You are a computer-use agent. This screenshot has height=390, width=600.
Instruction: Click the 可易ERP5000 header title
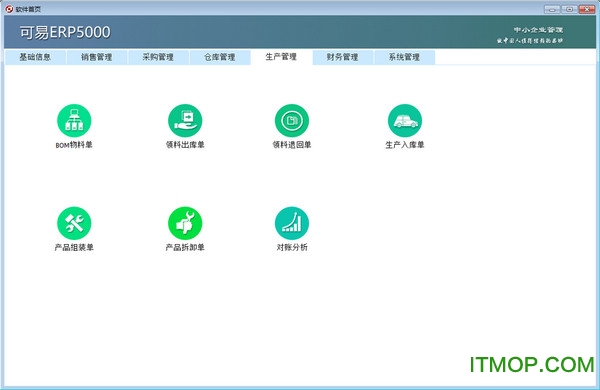(x=65, y=32)
